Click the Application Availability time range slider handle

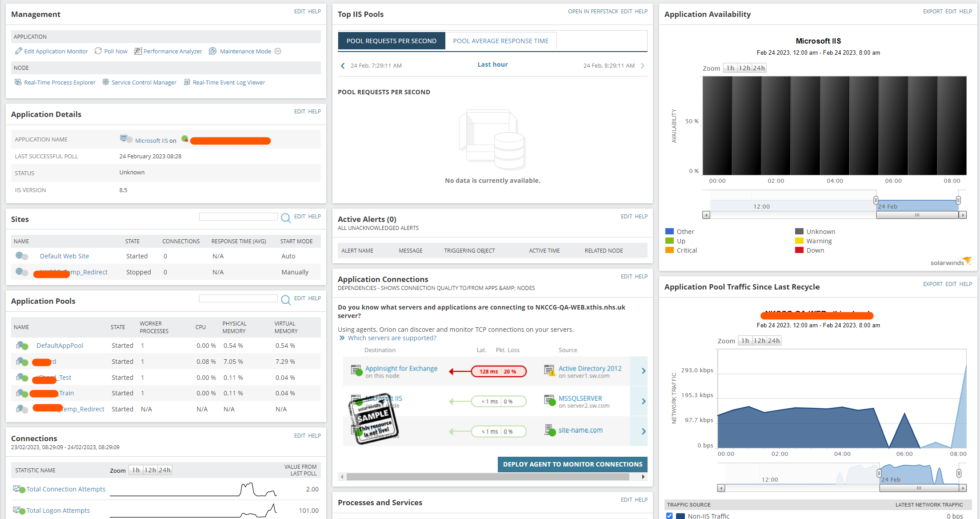876,200
